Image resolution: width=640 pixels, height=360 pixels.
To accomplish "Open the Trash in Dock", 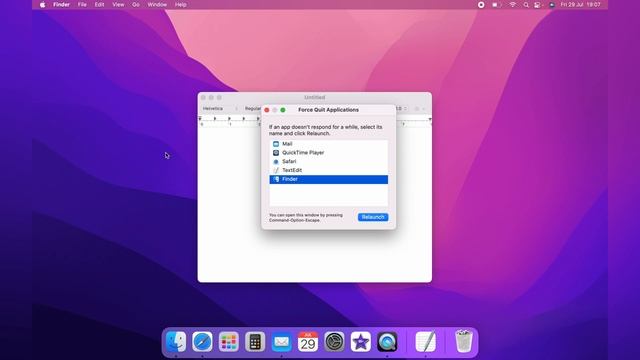I will [464, 342].
